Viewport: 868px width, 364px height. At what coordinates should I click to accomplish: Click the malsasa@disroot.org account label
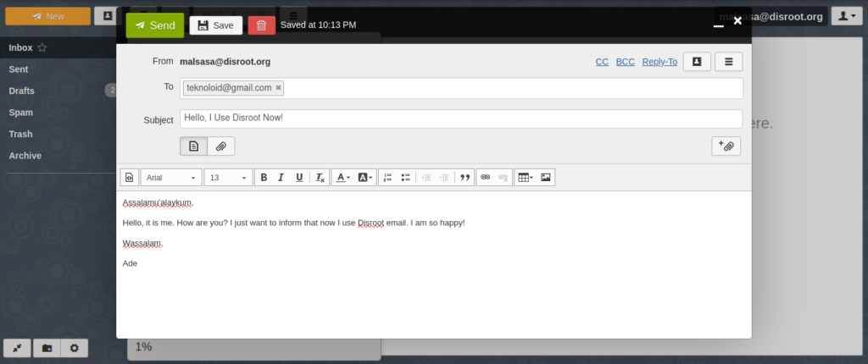[771, 17]
